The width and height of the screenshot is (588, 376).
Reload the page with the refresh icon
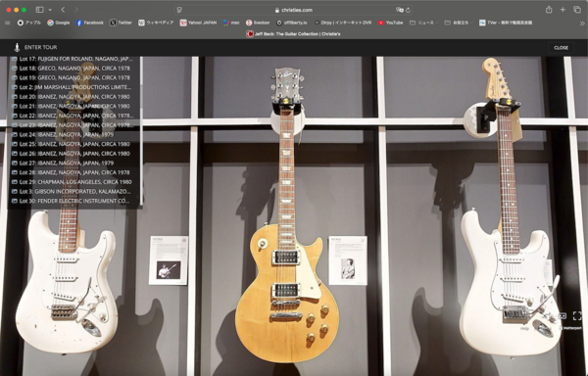(408, 10)
